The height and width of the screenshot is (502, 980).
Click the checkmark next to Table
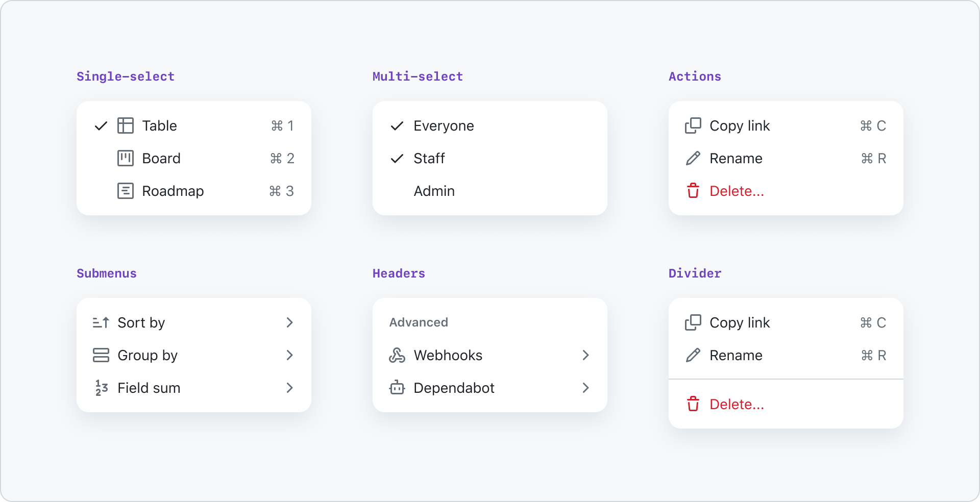point(101,125)
